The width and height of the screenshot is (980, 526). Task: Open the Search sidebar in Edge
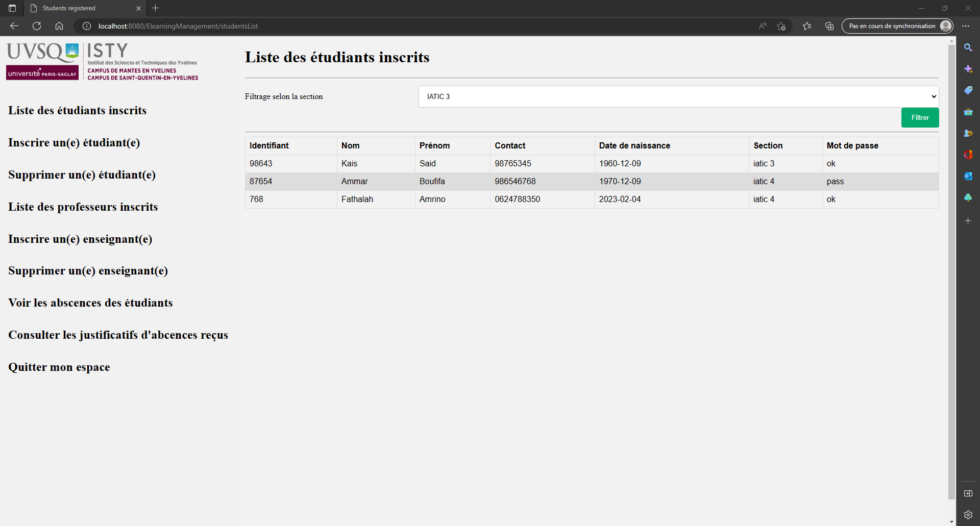(968, 47)
